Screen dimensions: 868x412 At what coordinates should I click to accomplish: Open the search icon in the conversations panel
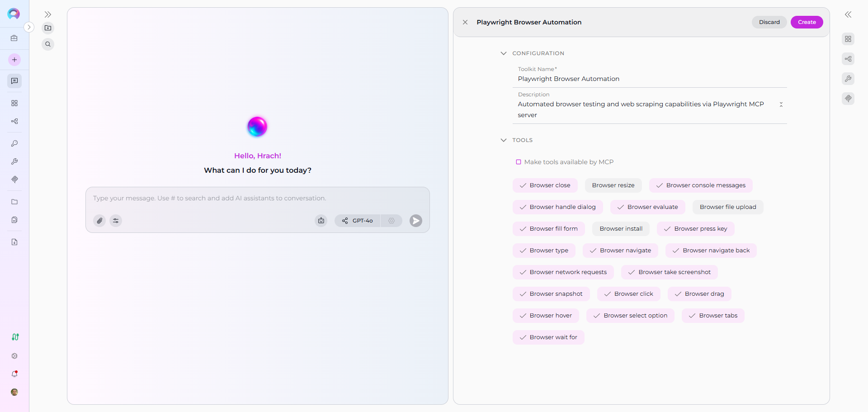point(48,44)
